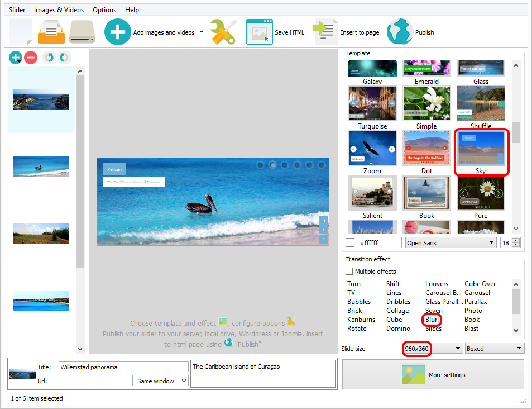Click the Insert to page label

coord(360,32)
